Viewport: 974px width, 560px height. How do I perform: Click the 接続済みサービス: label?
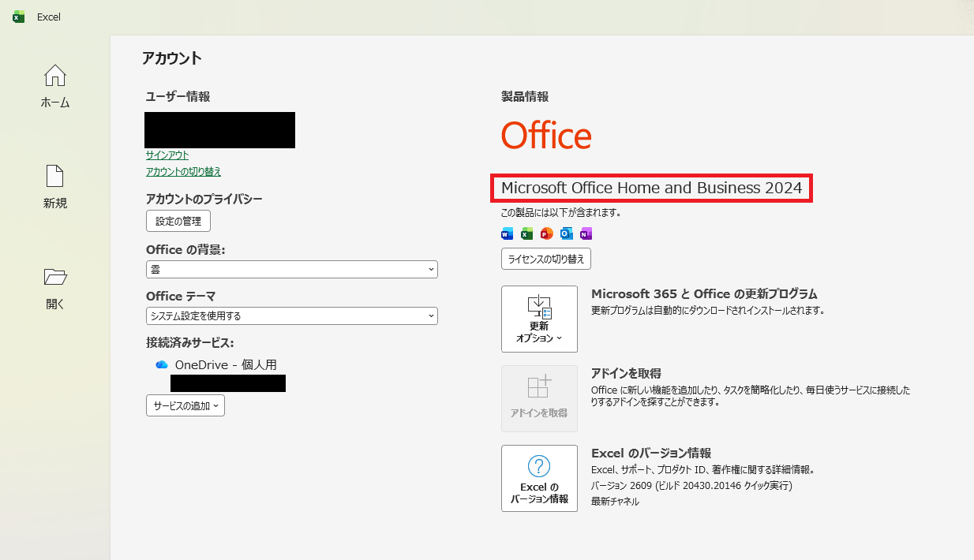pyautogui.click(x=190, y=342)
